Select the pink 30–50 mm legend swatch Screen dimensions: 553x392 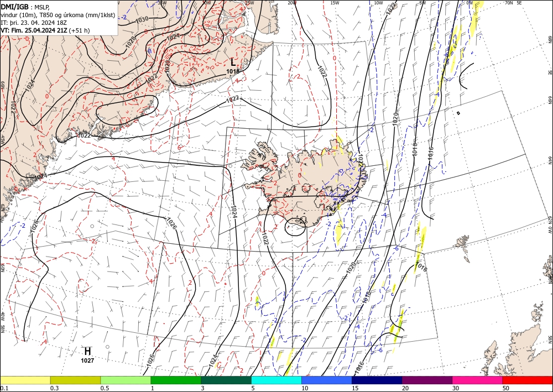[478, 380]
